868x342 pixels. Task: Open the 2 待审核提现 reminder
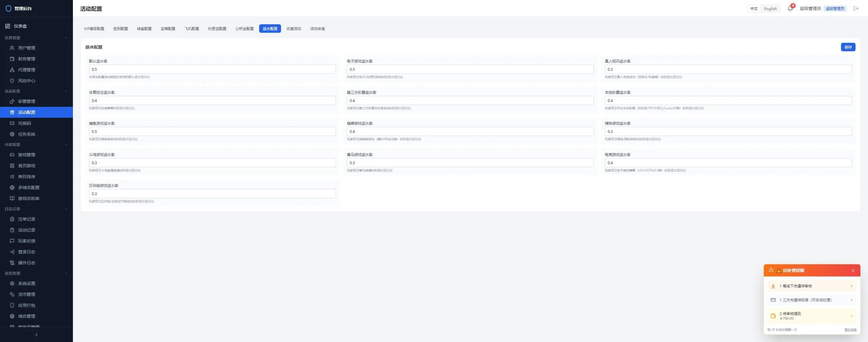click(812, 316)
